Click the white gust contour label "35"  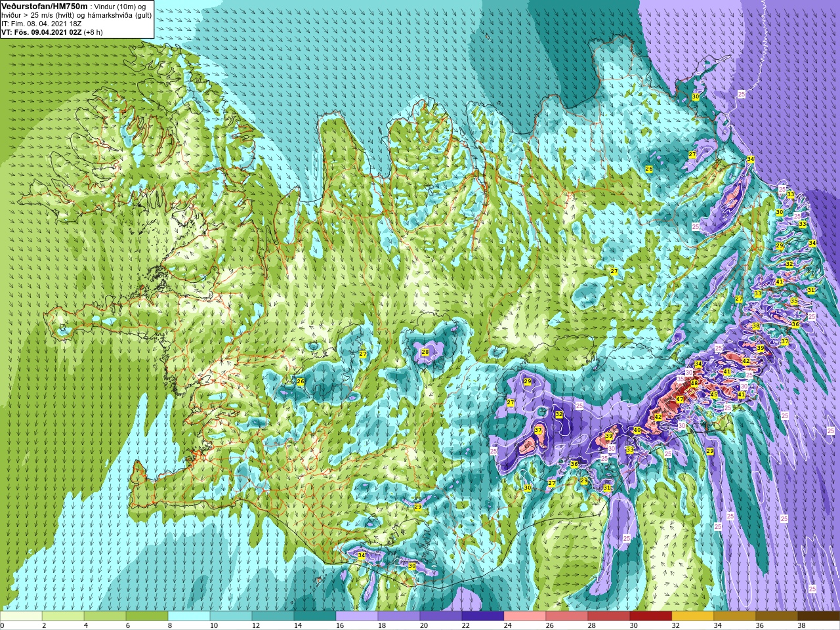coord(681,379)
